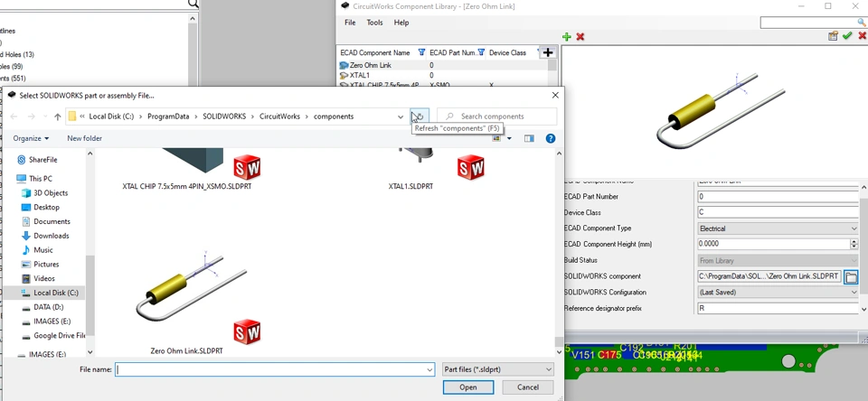Viewport: 868px width, 401px height.
Task: Filter the ECAD Part Number column
Action: (481, 52)
